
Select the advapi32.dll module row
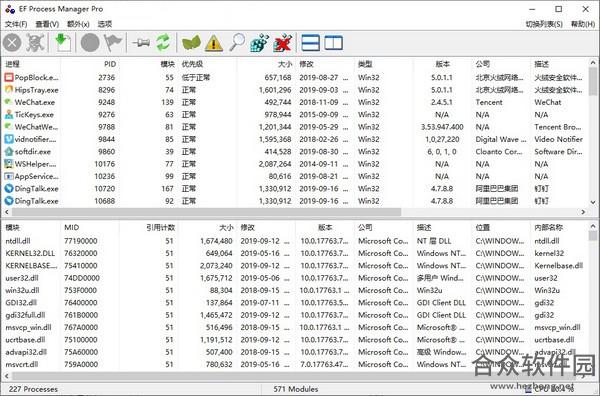coord(295,352)
